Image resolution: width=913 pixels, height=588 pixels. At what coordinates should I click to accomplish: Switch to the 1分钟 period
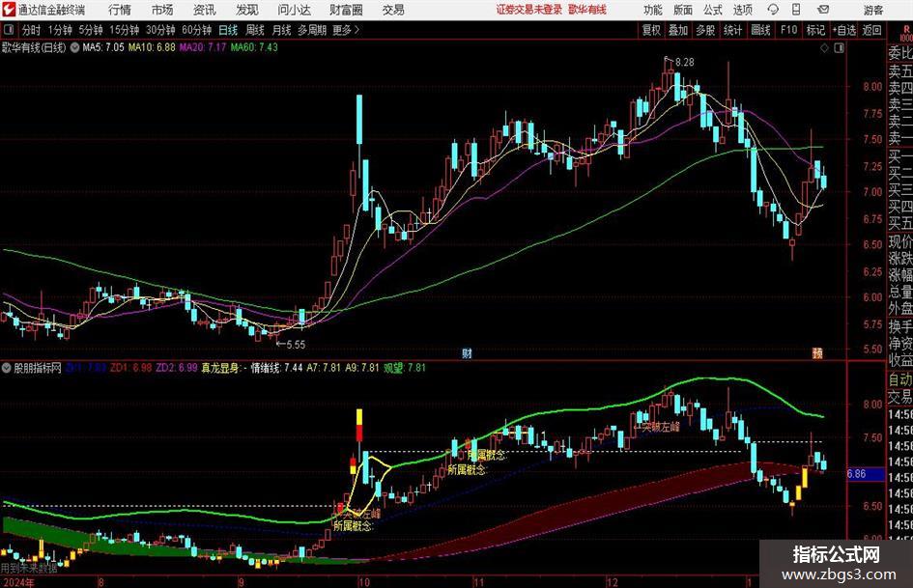59,30
